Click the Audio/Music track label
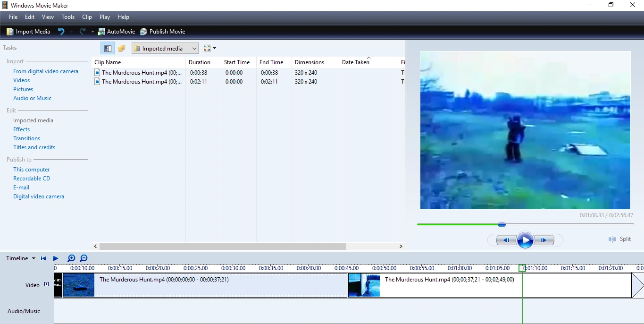 pyautogui.click(x=24, y=311)
